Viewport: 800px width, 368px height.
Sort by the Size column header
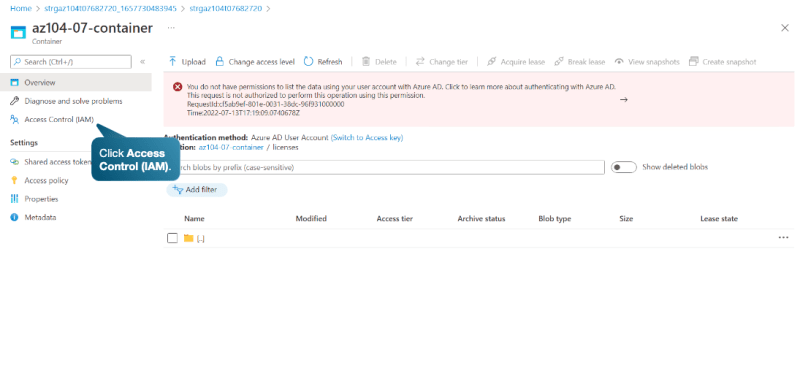pos(626,218)
